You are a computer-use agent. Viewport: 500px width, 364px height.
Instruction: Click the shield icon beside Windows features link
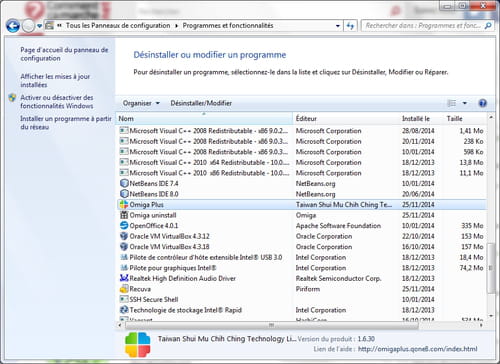pyautogui.click(x=13, y=98)
